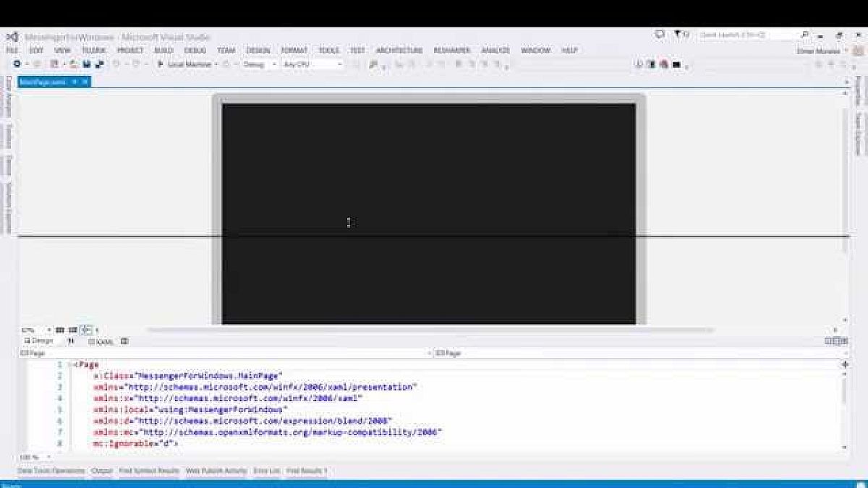Click the feedback speech bubble icon
The image size is (868, 488).
click(660, 34)
